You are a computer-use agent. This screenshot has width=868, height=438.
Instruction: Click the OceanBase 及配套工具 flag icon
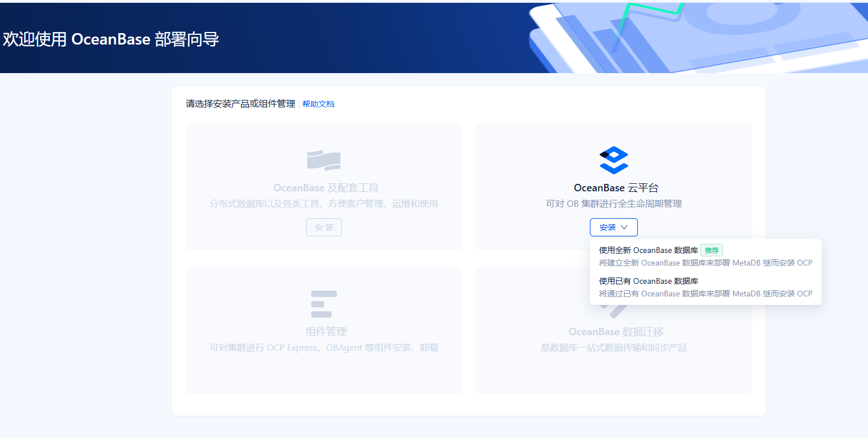pos(324,160)
